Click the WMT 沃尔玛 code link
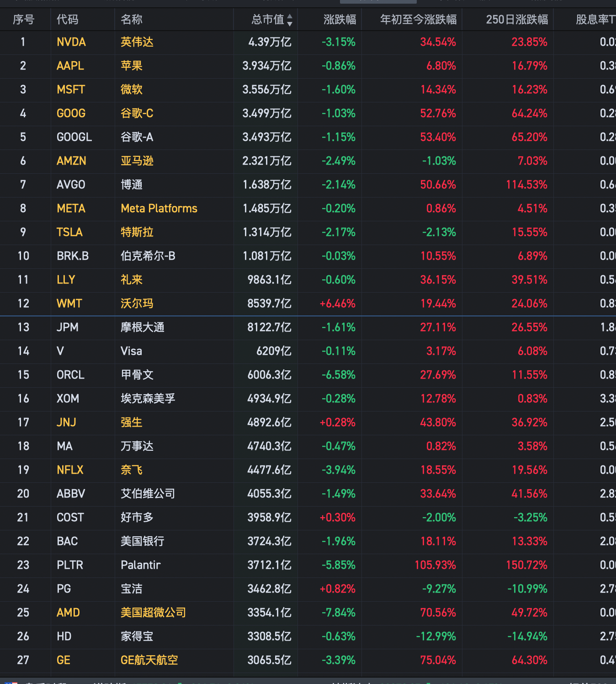This screenshot has height=684, width=616. click(x=69, y=303)
